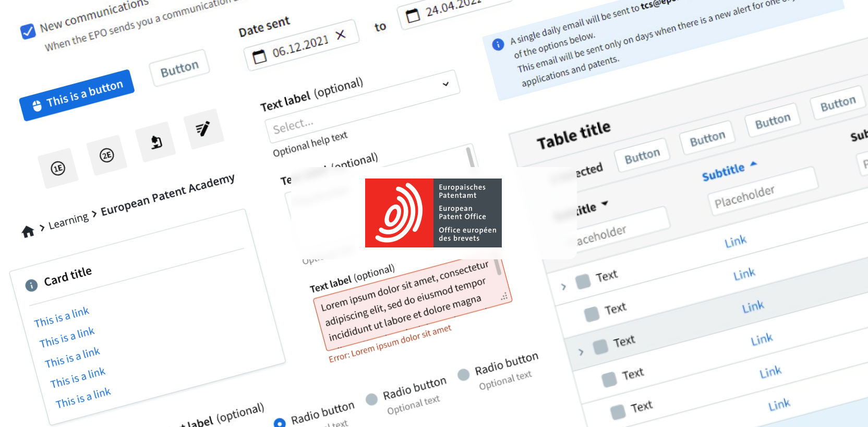Click the pen edit icon button

coord(203,128)
